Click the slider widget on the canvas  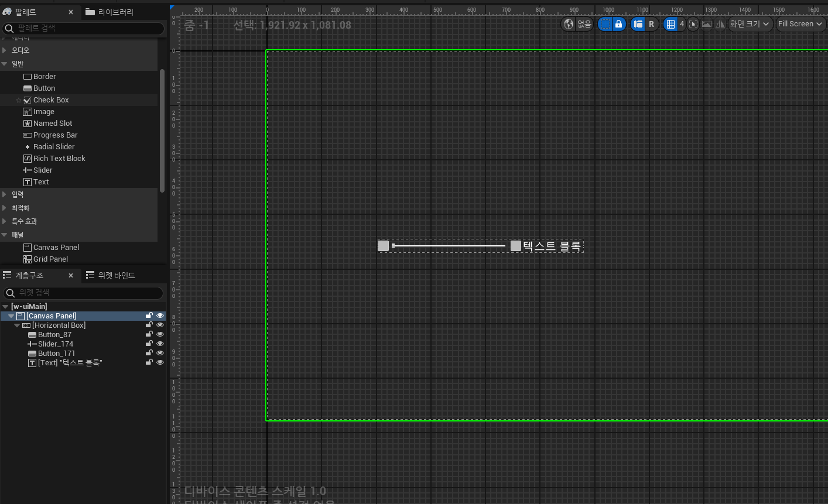click(x=449, y=246)
